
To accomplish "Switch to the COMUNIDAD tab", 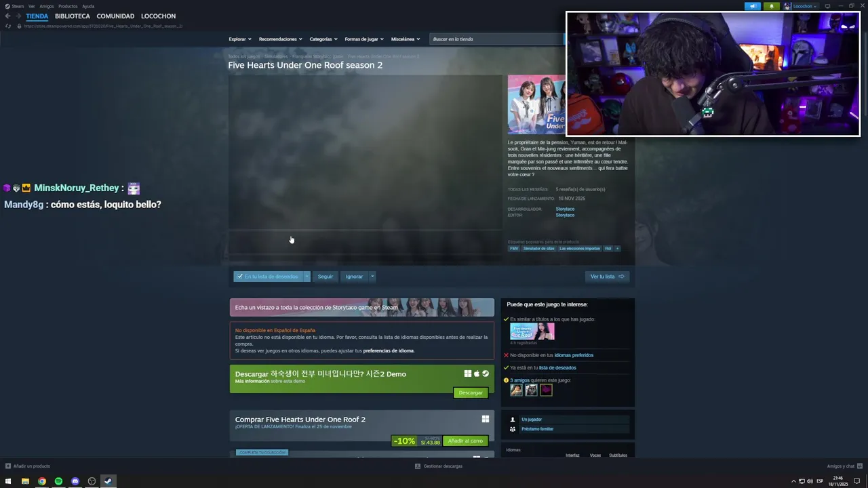I will click(x=115, y=16).
